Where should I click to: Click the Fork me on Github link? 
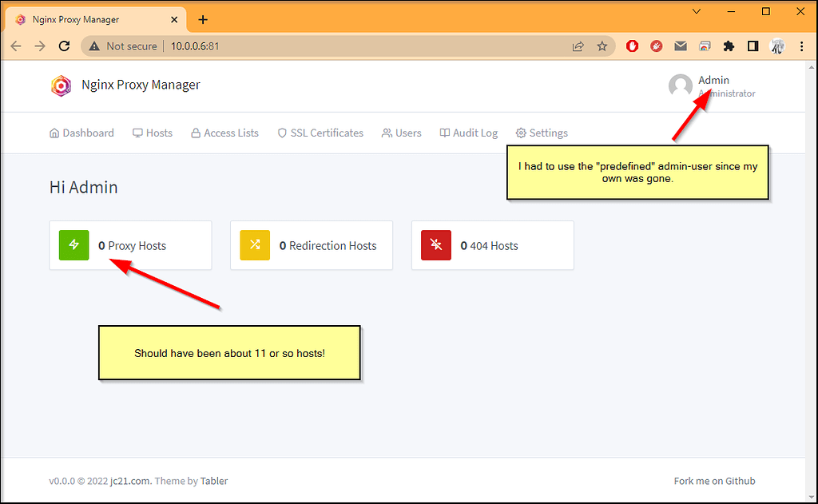tap(714, 480)
